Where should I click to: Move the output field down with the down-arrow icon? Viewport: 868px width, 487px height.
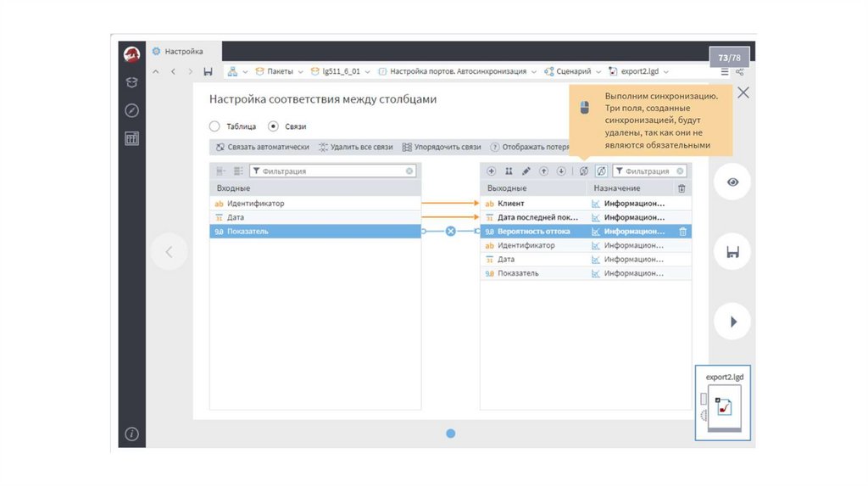coord(560,171)
